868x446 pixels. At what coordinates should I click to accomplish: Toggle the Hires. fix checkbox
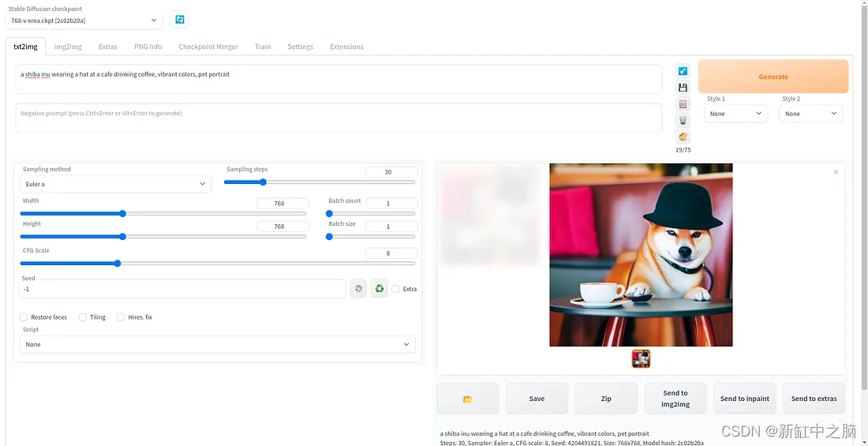coord(121,317)
